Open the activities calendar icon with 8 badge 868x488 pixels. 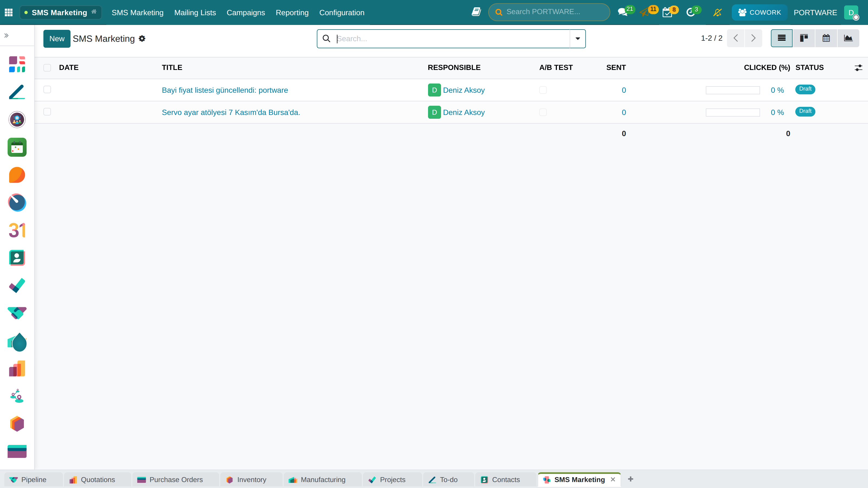click(668, 12)
